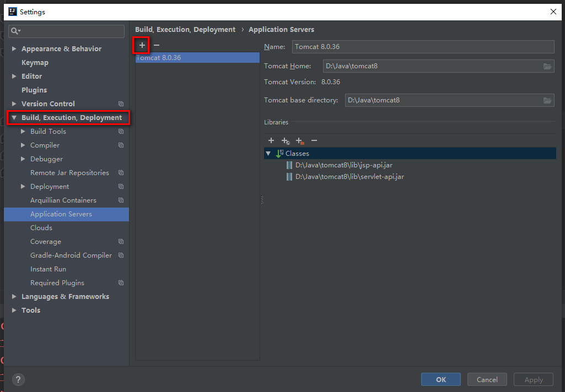Viewport: 565px width, 392px height.
Task: Browse for the Tomcat base directory folder
Action: click(547, 100)
